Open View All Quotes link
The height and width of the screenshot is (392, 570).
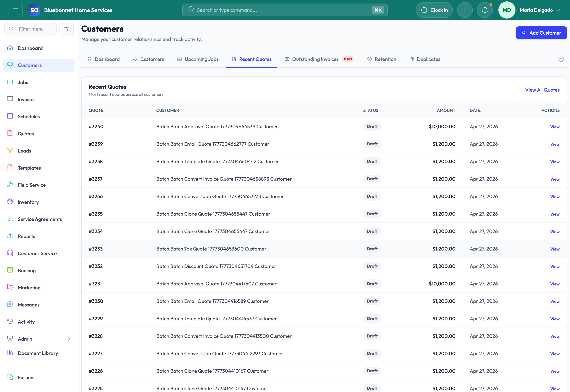point(542,90)
